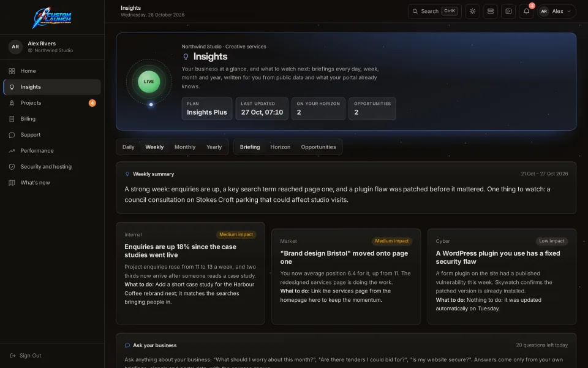Image resolution: width=588 pixels, height=368 pixels.
Task: Click the Custom Launch rocket logo
Action: (x=52, y=18)
